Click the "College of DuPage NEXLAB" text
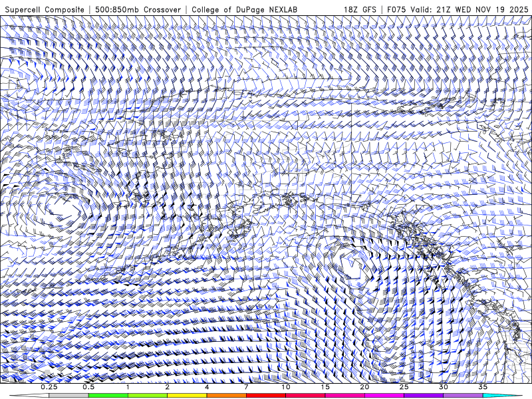The height and width of the screenshot is (399, 532). pyautogui.click(x=244, y=9)
